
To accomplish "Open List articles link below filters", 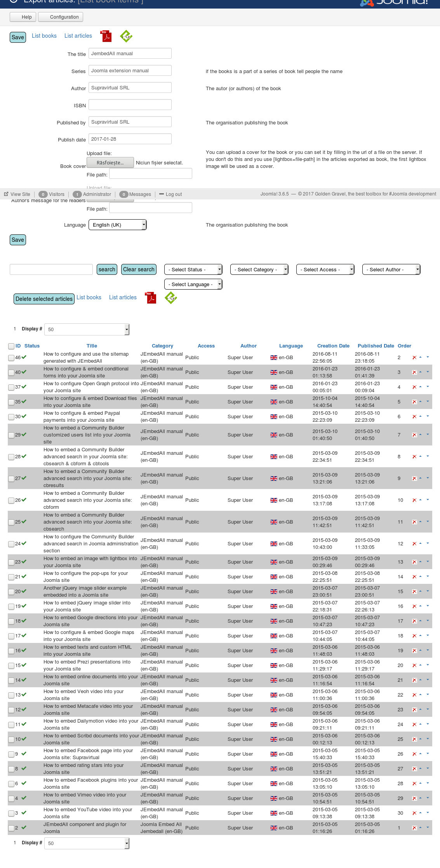I will tap(123, 297).
